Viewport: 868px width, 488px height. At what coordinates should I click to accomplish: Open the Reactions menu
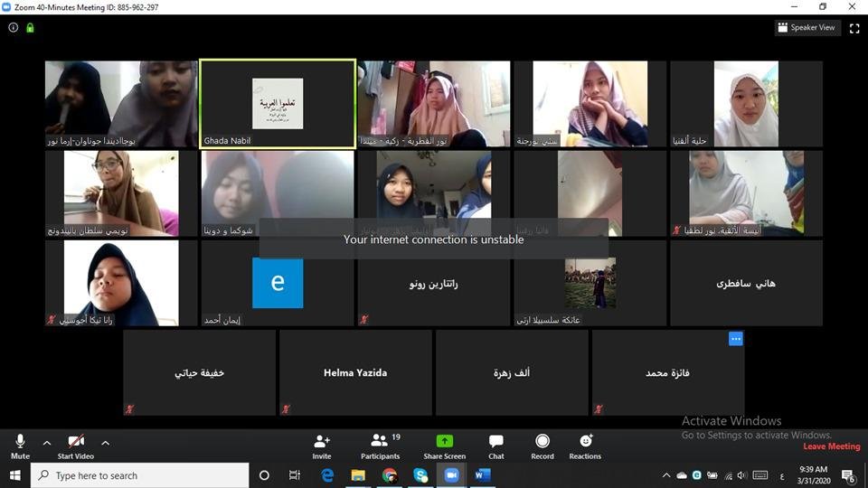click(585, 442)
